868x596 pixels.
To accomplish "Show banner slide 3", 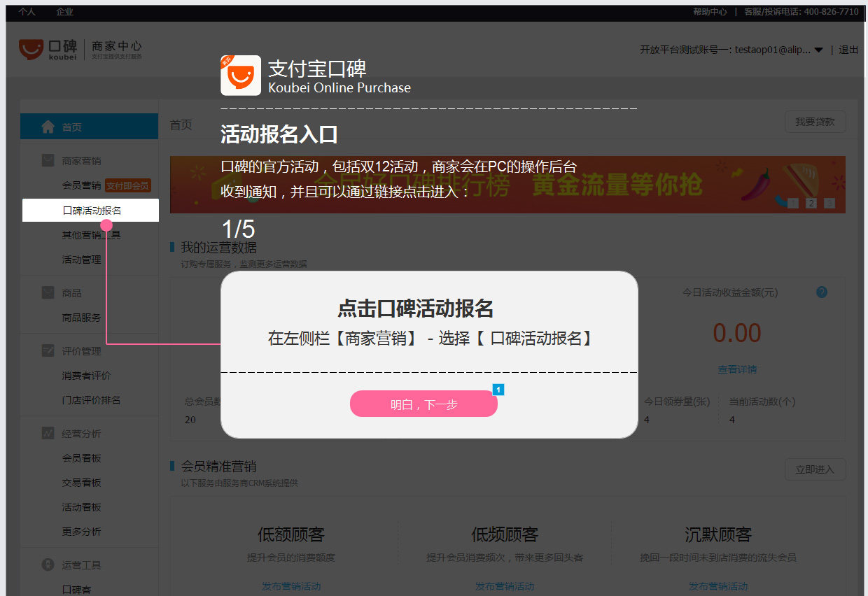I will coord(829,204).
